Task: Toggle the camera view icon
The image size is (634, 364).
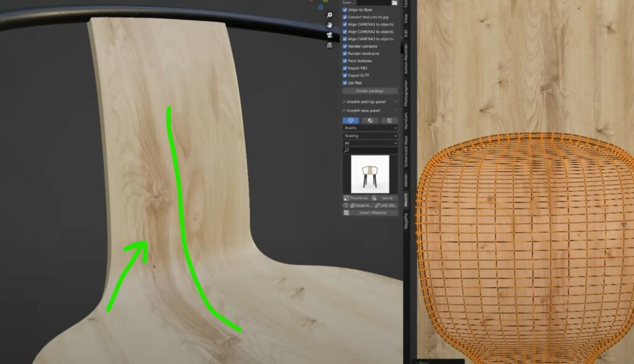Action: coord(329,35)
